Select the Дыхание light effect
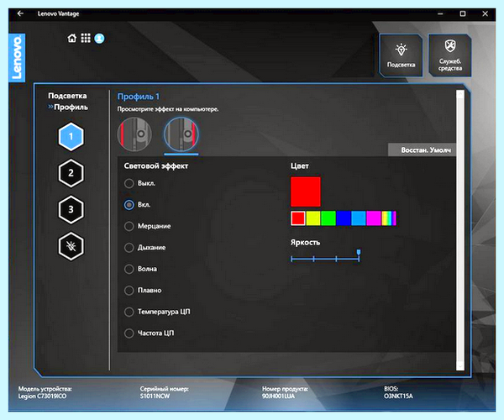The height and width of the screenshot is (420, 504). 145,248
